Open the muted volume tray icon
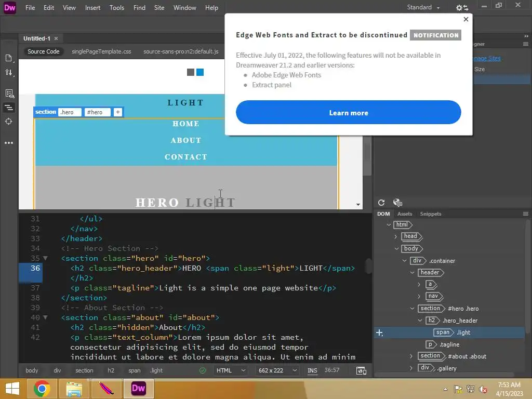The image size is (532, 399). tap(483, 389)
